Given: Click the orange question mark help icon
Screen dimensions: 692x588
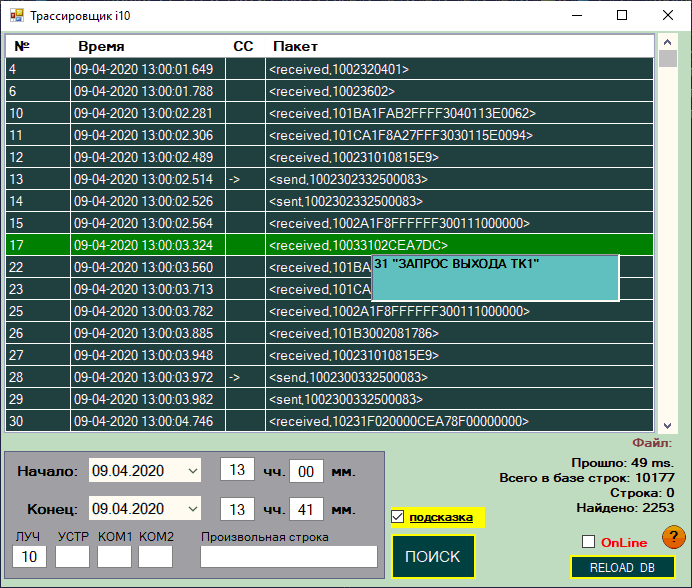Looking at the screenshot, I should point(673,537).
